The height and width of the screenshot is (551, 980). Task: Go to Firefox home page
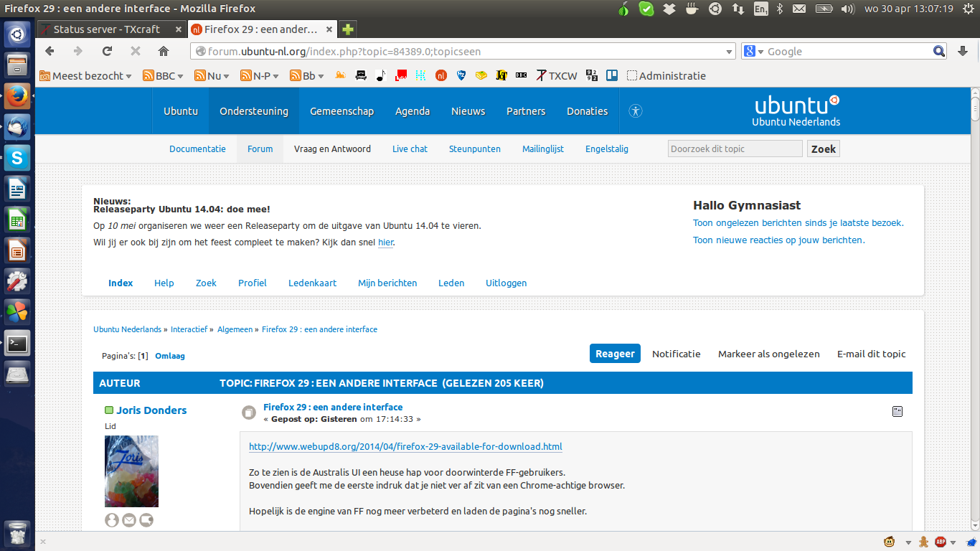point(164,51)
